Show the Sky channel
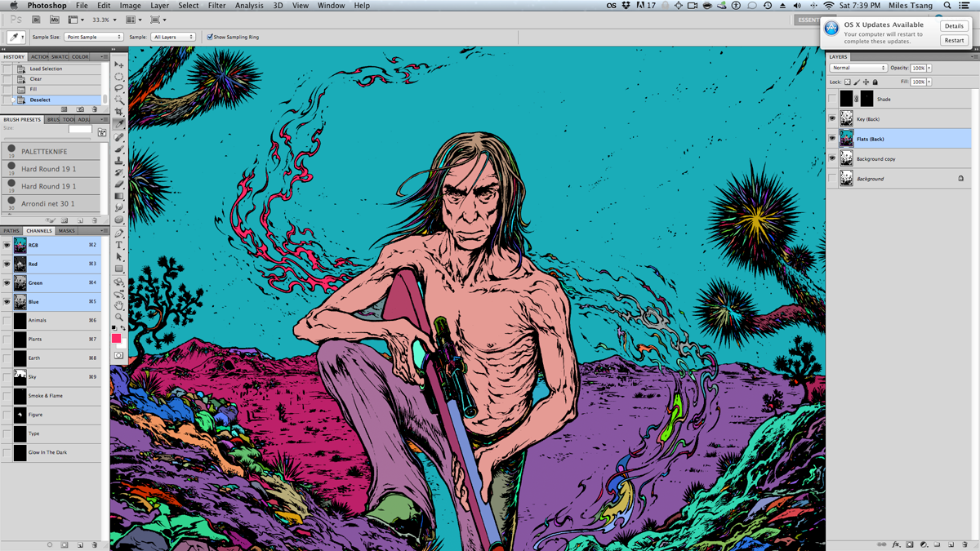Screen dimensions: 980x551 (x=7, y=377)
